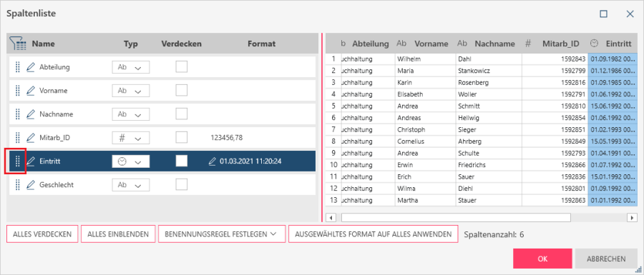Screen dimensions: 644x275
Task: Click Ausgewähltes Format auf alles anwenden
Action: [x=374, y=234]
